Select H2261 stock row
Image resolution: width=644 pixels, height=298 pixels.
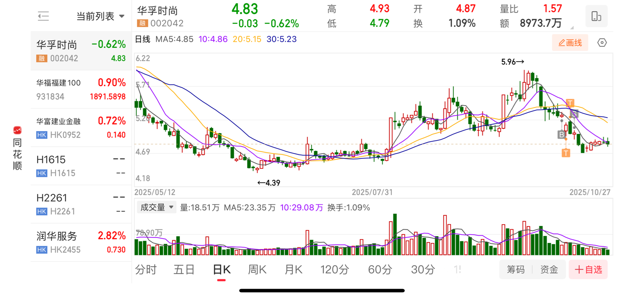81,204
